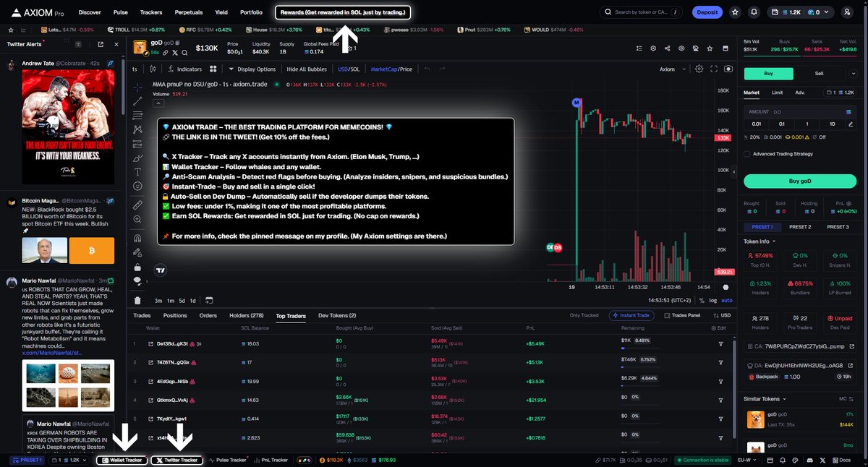Toggle Instant Trade mode

pyautogui.click(x=632, y=315)
